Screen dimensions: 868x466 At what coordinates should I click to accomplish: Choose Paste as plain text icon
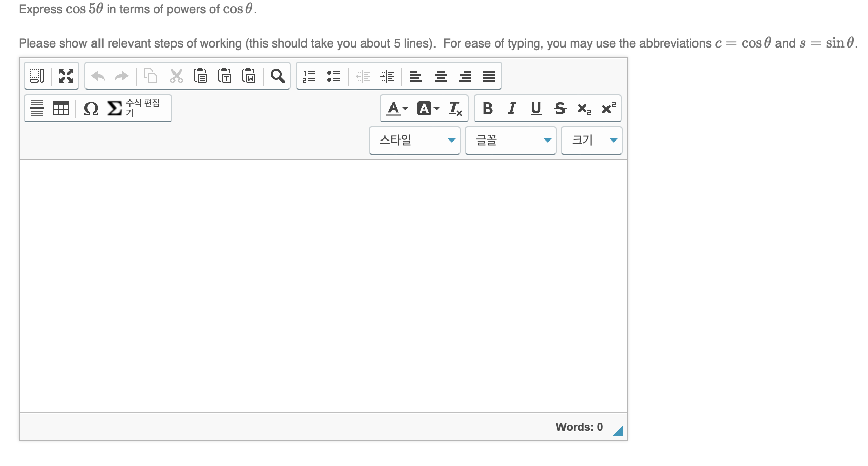225,76
